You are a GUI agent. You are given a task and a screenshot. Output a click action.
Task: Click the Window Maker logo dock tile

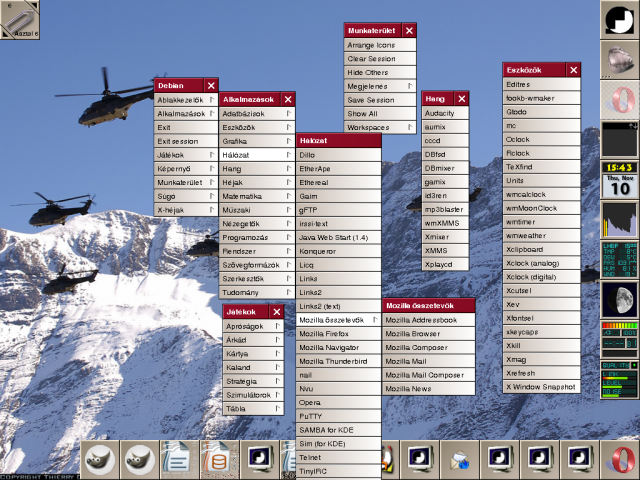tap(620, 20)
